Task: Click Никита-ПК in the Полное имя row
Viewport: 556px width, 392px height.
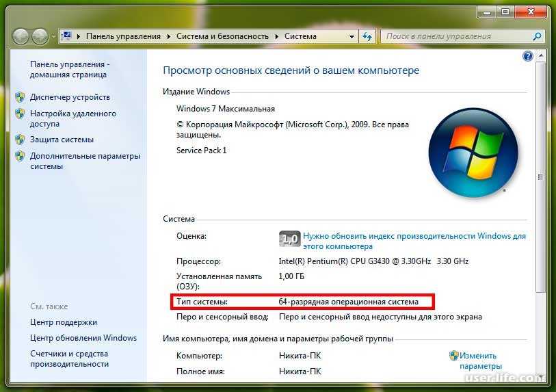Action: (x=300, y=371)
